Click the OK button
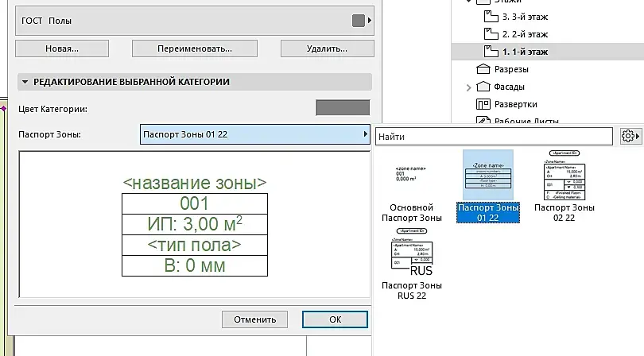The width and height of the screenshot is (644, 356). 335,319
